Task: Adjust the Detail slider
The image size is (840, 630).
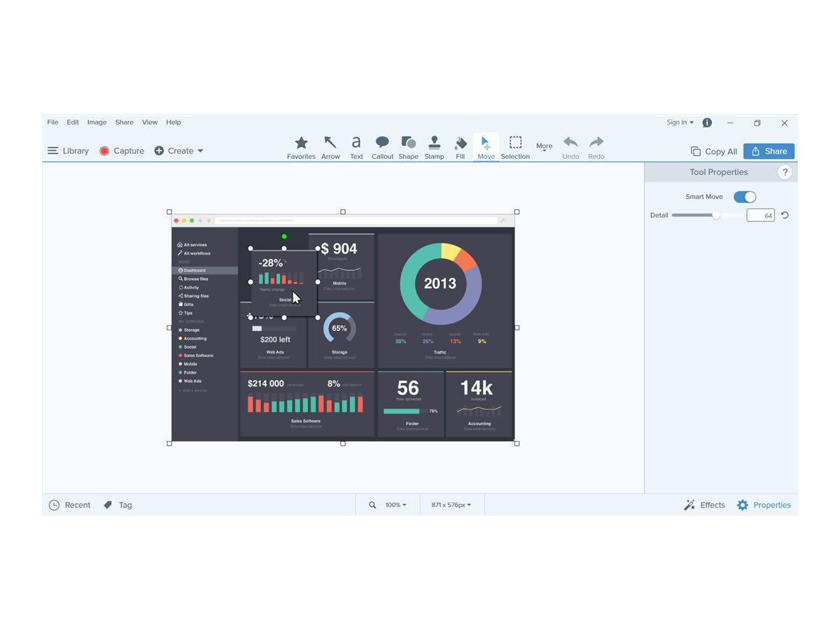Action: tap(715, 215)
